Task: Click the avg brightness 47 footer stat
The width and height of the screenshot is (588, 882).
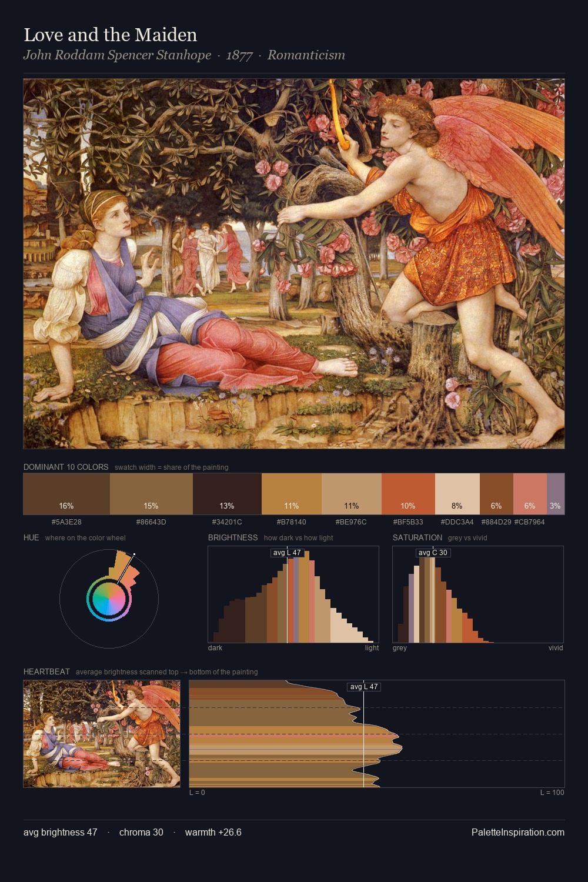Action: [61, 832]
